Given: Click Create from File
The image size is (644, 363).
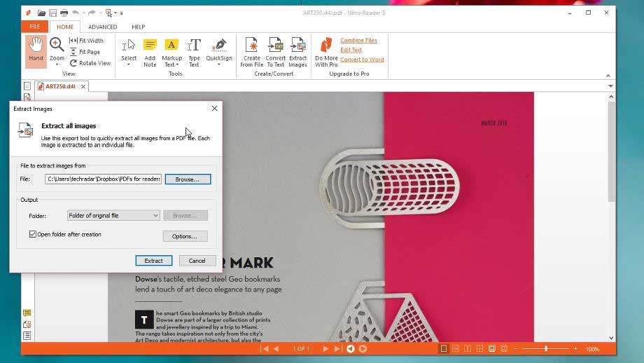Looking at the screenshot, I should (x=252, y=53).
